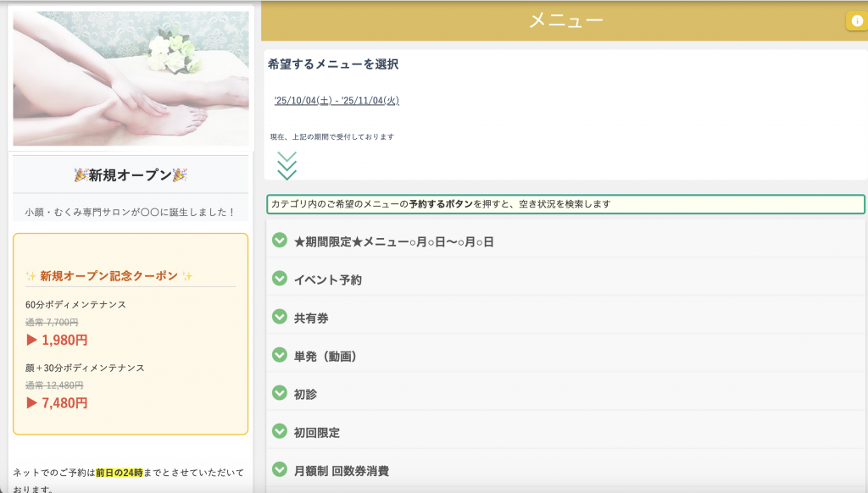Expand the ★期間限定★メニュー category

(x=393, y=241)
